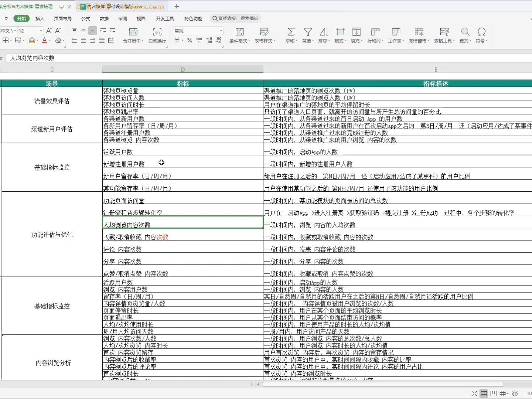Click the currency (¥) format icon
Image resolution: width=532 pixels, height=399 pixels.
(177, 40)
